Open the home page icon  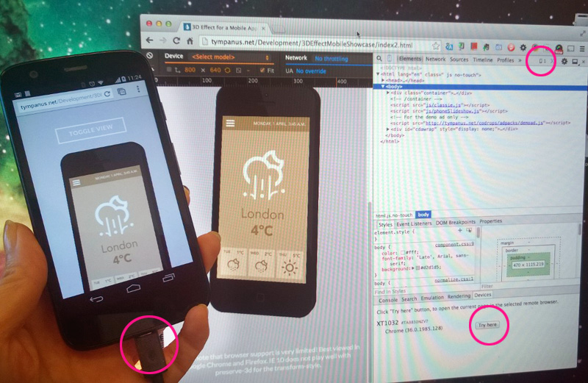click(190, 41)
